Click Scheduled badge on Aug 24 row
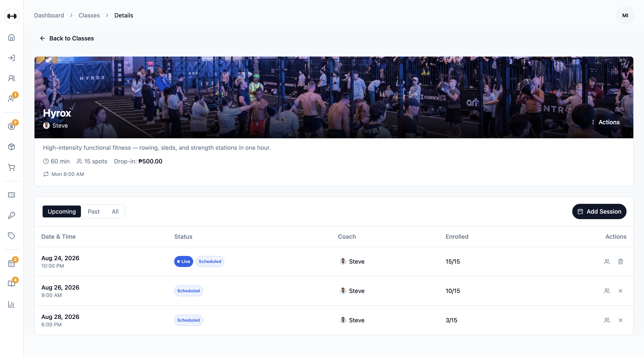Image resolution: width=644 pixels, height=357 pixels. [210, 261]
